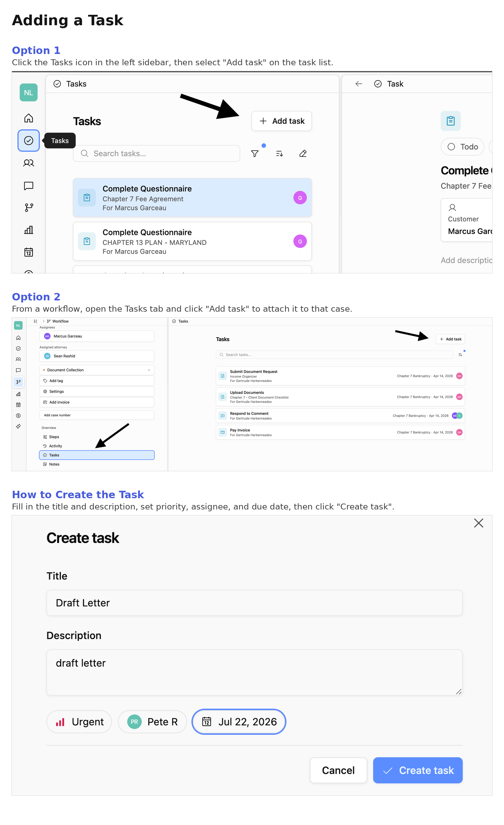
Task: Click Add task button in Option 2
Action: [x=450, y=339]
